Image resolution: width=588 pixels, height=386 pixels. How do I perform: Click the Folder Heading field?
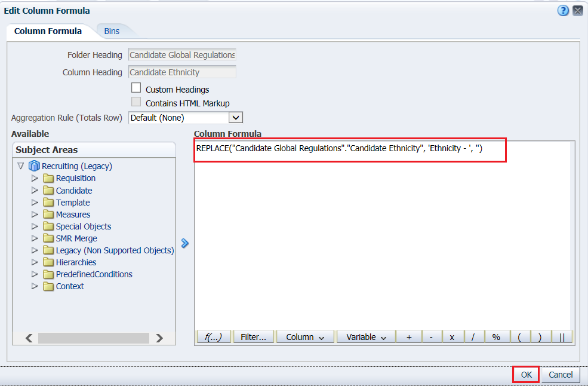(182, 55)
